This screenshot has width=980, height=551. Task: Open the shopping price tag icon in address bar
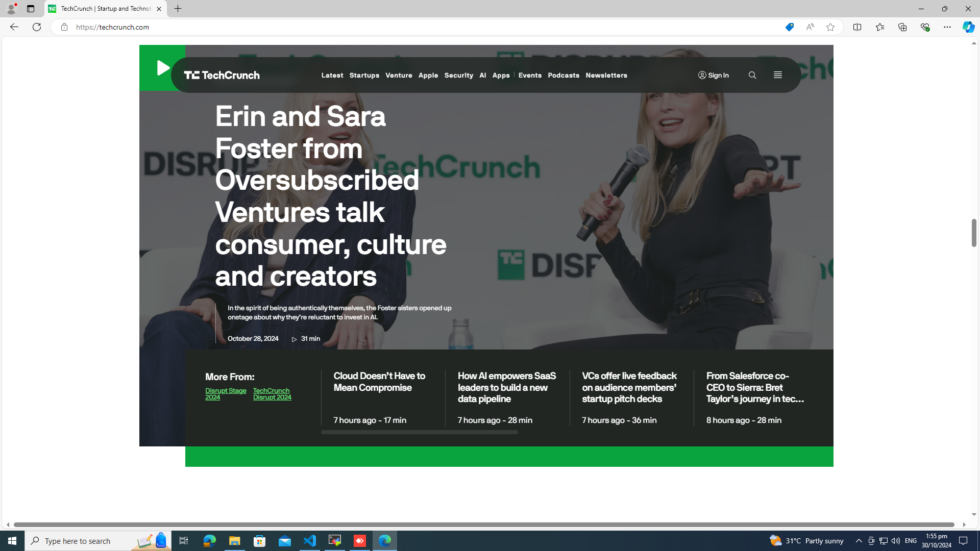[x=789, y=27]
